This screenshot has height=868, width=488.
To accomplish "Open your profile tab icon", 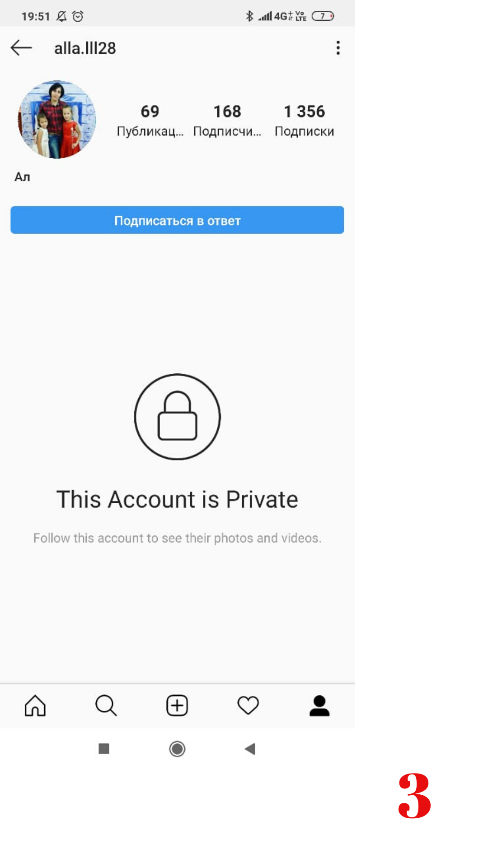I will pos(319,706).
